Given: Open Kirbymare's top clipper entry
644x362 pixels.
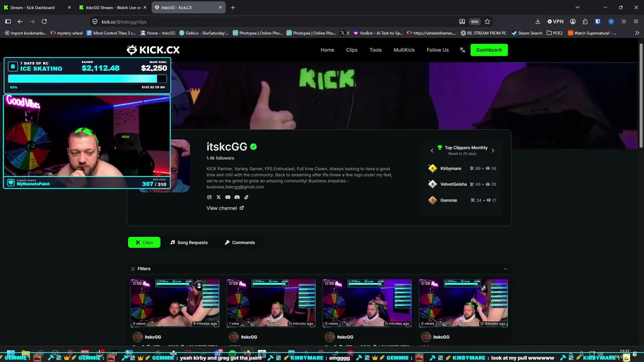Looking at the screenshot, I should tap(462, 168).
